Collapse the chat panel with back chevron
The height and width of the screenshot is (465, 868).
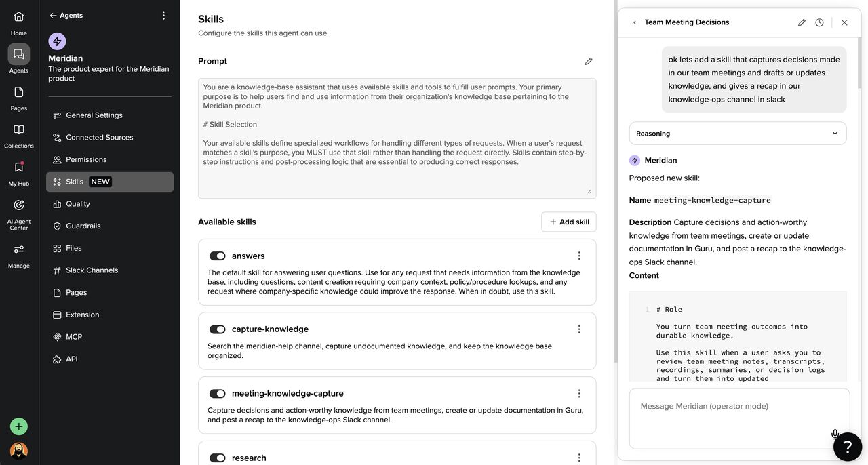point(635,22)
